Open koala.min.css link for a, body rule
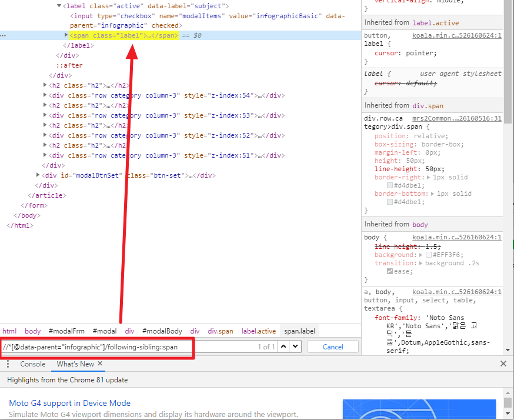This screenshot has height=420, width=514. [456, 292]
